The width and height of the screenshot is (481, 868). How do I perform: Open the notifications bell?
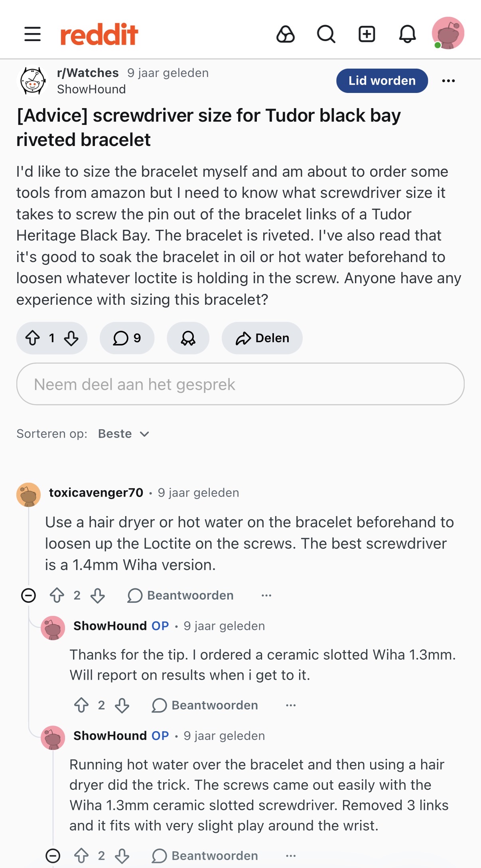[407, 34]
